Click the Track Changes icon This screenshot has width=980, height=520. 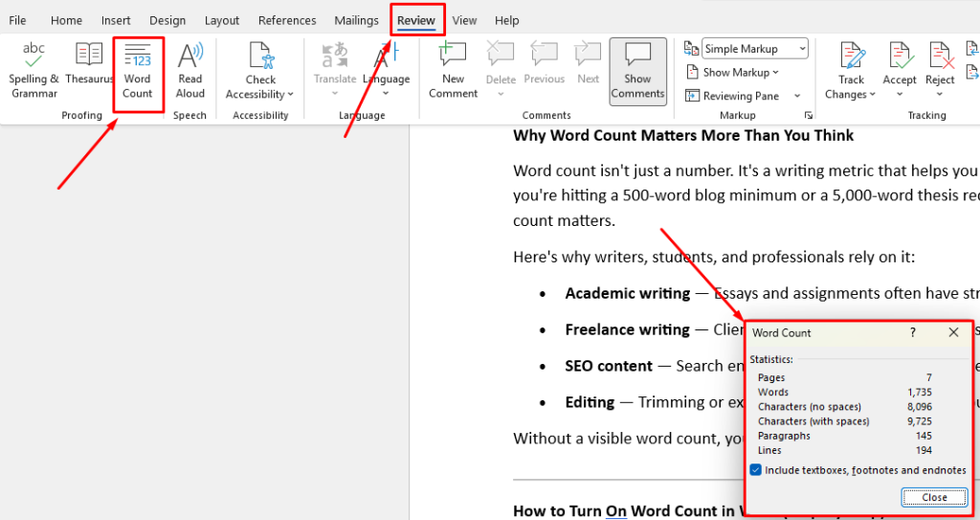[x=851, y=57]
